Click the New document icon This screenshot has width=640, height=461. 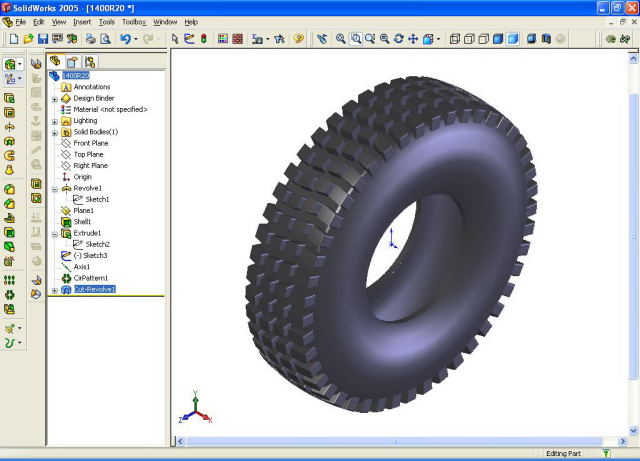(x=11, y=39)
